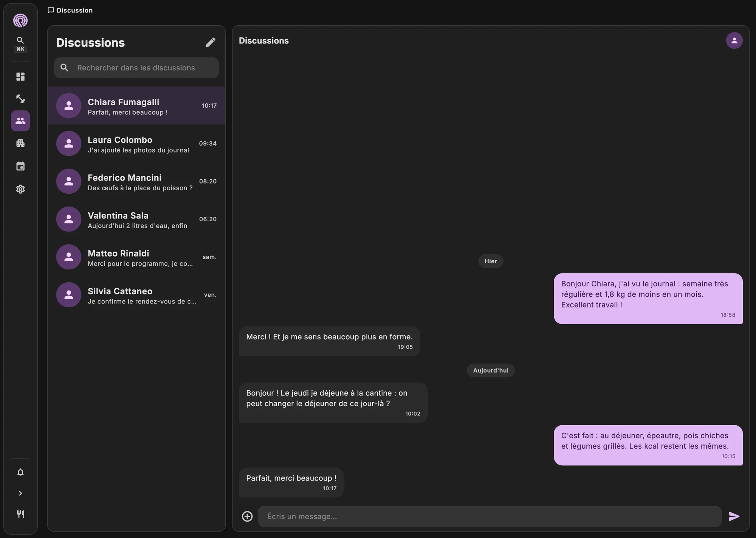Open the building icon in sidebar
The height and width of the screenshot is (538, 756).
[20, 143]
